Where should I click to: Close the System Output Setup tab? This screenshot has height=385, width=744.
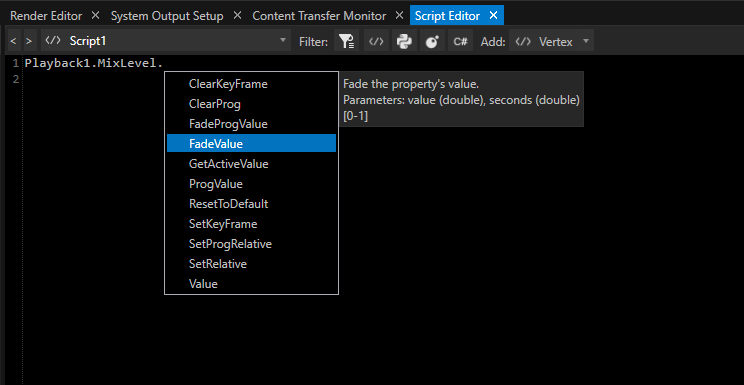pos(237,15)
